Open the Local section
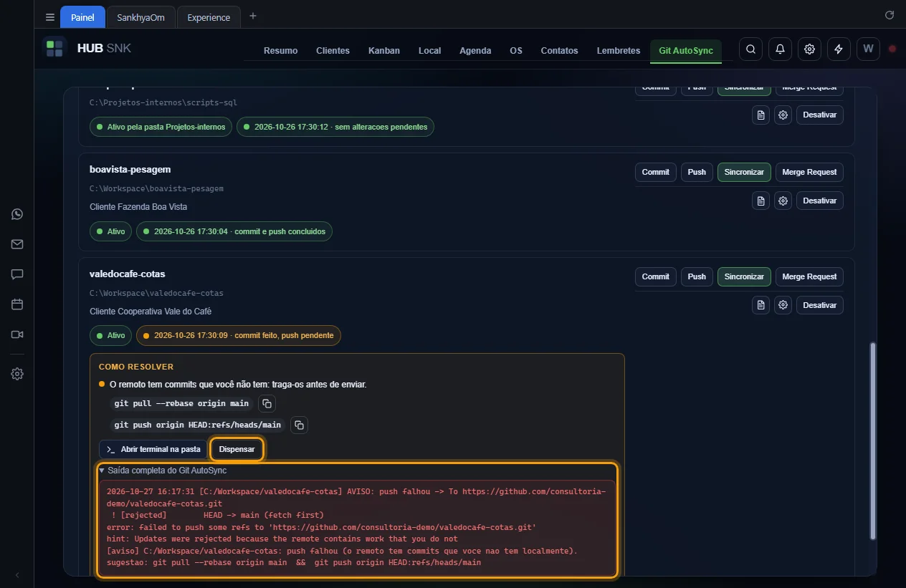This screenshot has height=588, width=906. click(429, 50)
